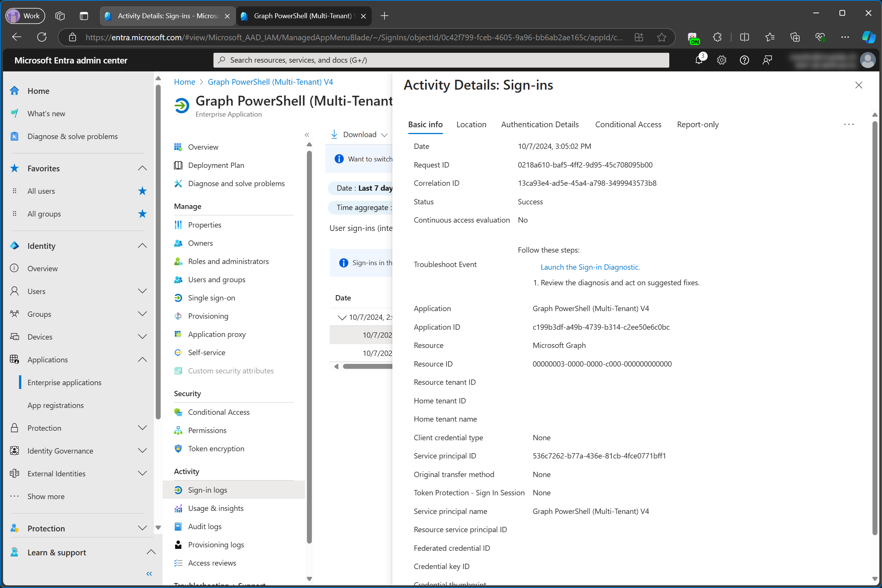Click Show more in sidebar
This screenshot has width=882, height=588.
pyautogui.click(x=46, y=496)
